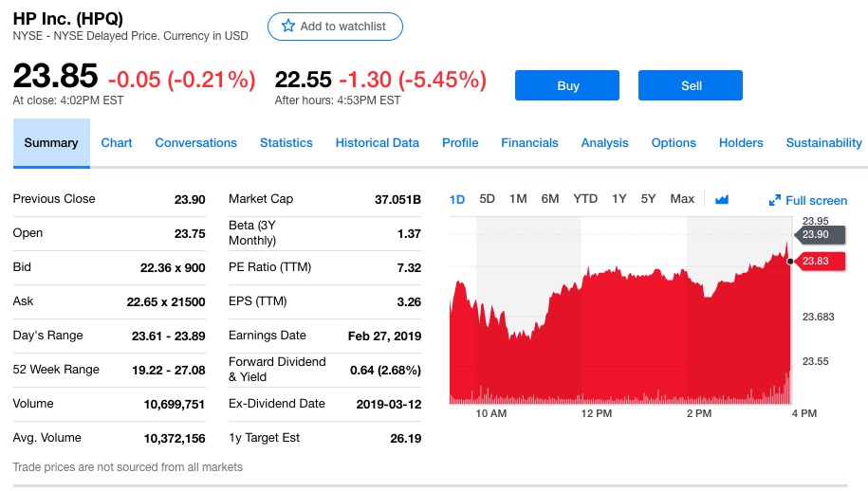868x491 pixels.
Task: View the Sustainability tab
Action: tap(823, 143)
